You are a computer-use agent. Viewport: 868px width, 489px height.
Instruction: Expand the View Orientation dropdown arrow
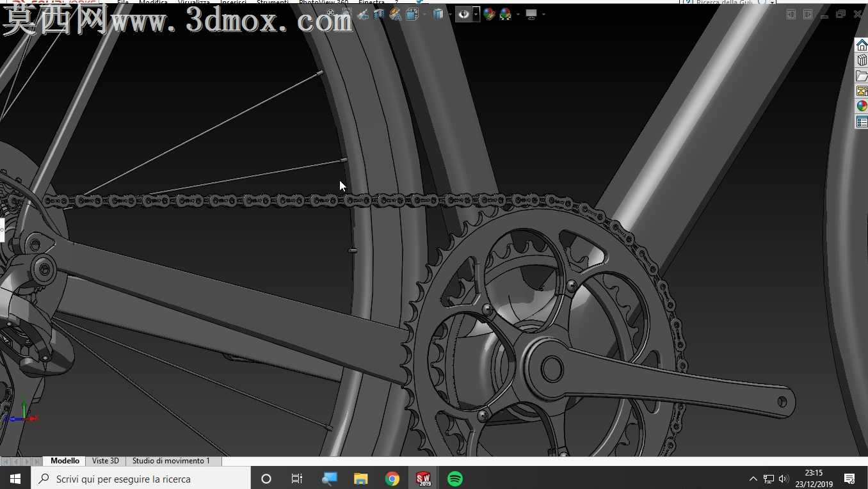click(424, 14)
